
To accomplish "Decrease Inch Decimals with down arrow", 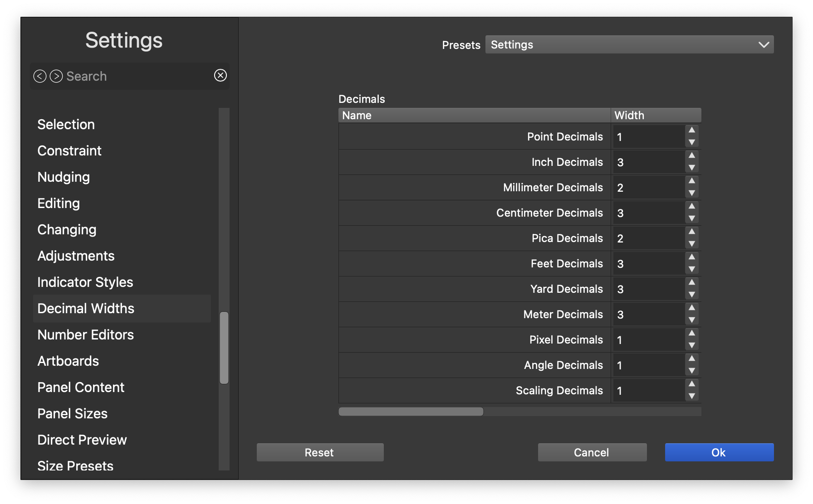I will 692,168.
